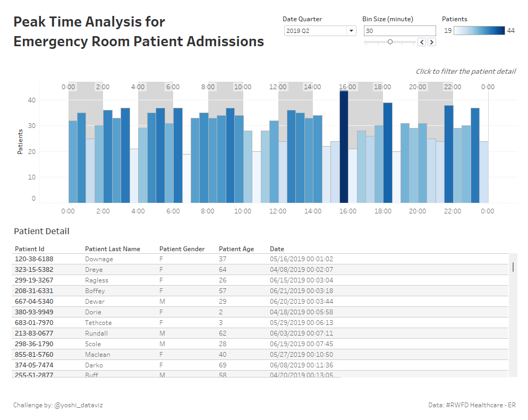Select the dark bar at 22:00
Screen dimensions: 528x420
coord(448,154)
